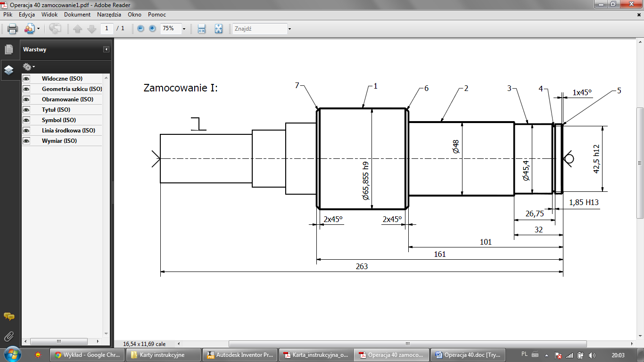Select the fit whole page icon
This screenshot has height=362, width=644.
(x=218, y=29)
